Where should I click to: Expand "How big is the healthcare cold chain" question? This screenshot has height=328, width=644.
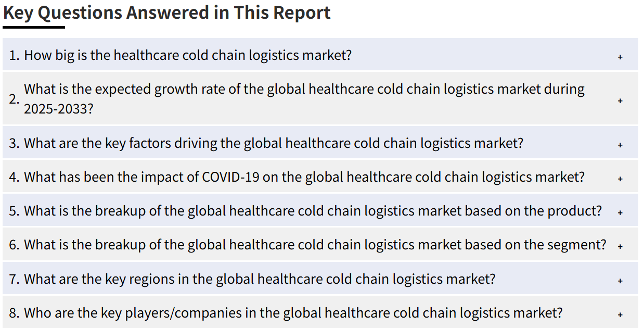point(188,55)
